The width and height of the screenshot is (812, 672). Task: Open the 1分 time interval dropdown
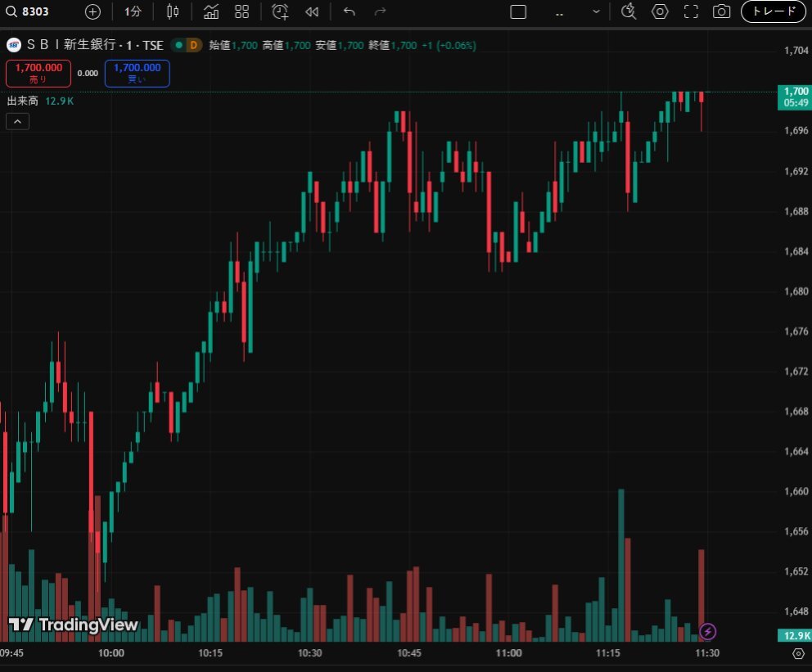[133, 11]
